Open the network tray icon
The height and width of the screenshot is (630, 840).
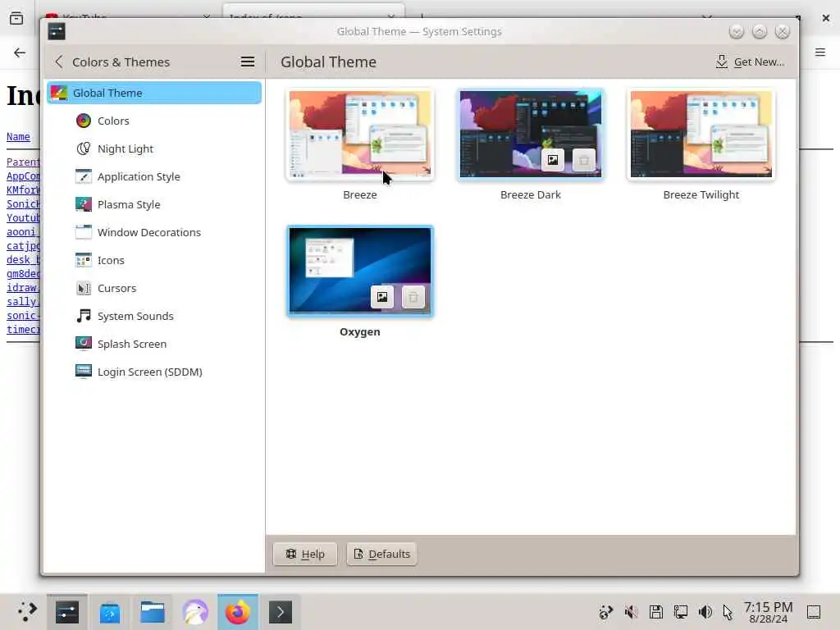pyautogui.click(x=680, y=612)
